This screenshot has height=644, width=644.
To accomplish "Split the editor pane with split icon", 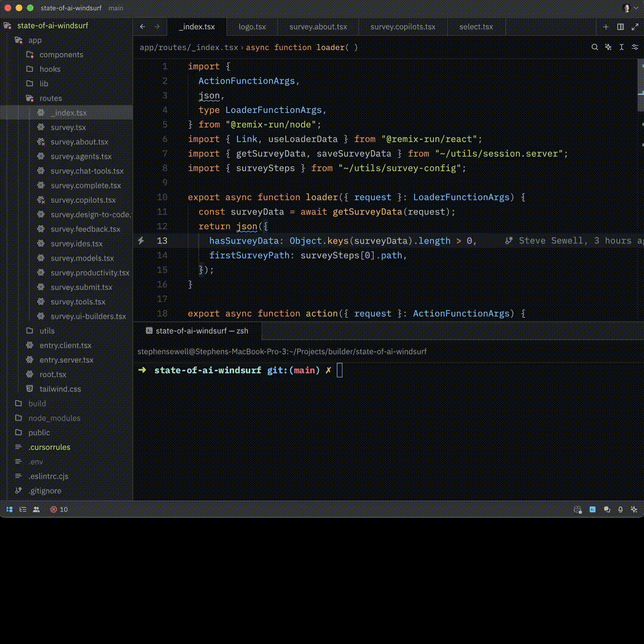I will pos(620,27).
